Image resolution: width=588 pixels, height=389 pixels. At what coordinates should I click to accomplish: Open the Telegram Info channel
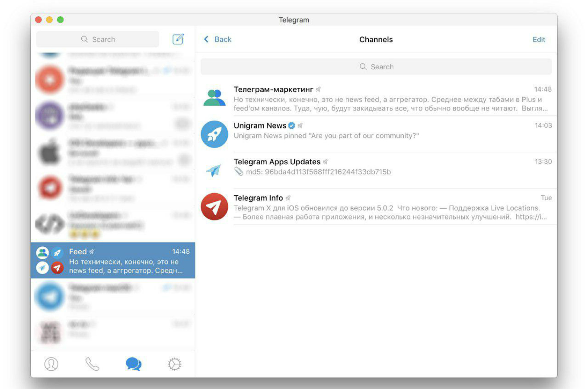(376, 207)
